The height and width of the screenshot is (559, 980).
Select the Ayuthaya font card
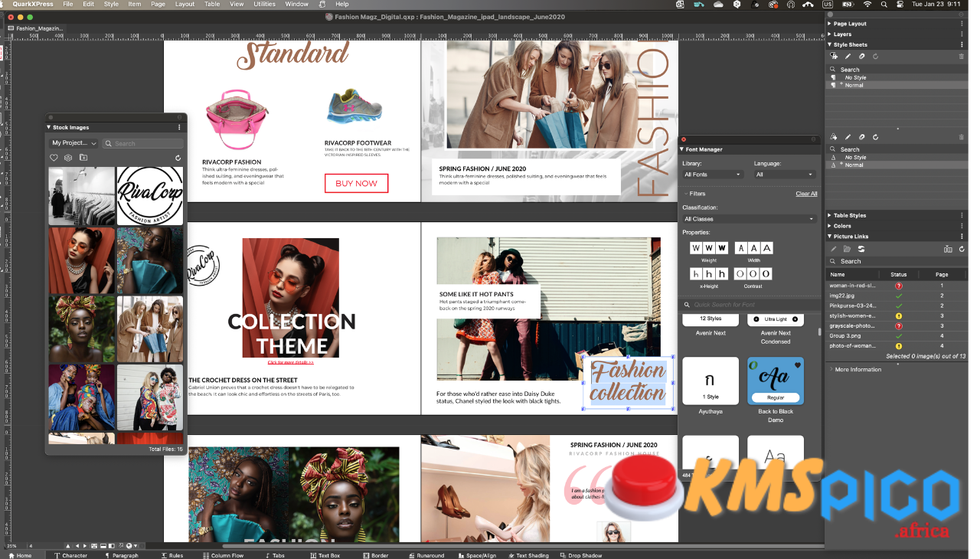[x=710, y=381]
